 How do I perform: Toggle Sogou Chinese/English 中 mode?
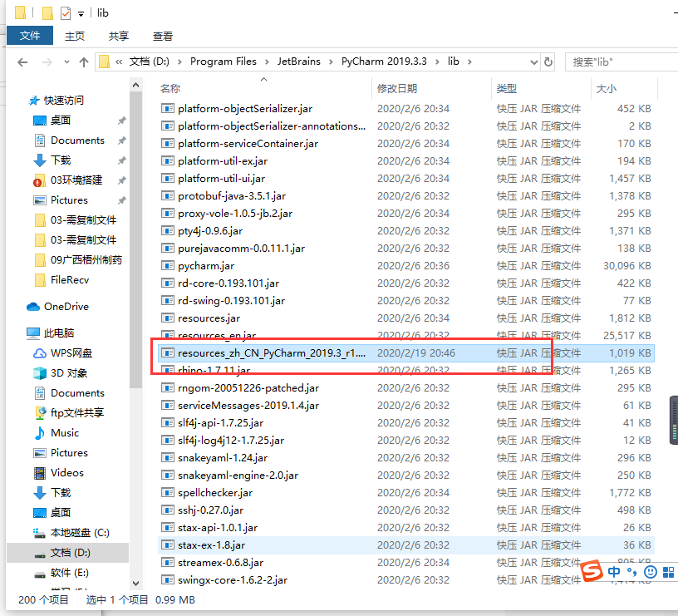(613, 572)
